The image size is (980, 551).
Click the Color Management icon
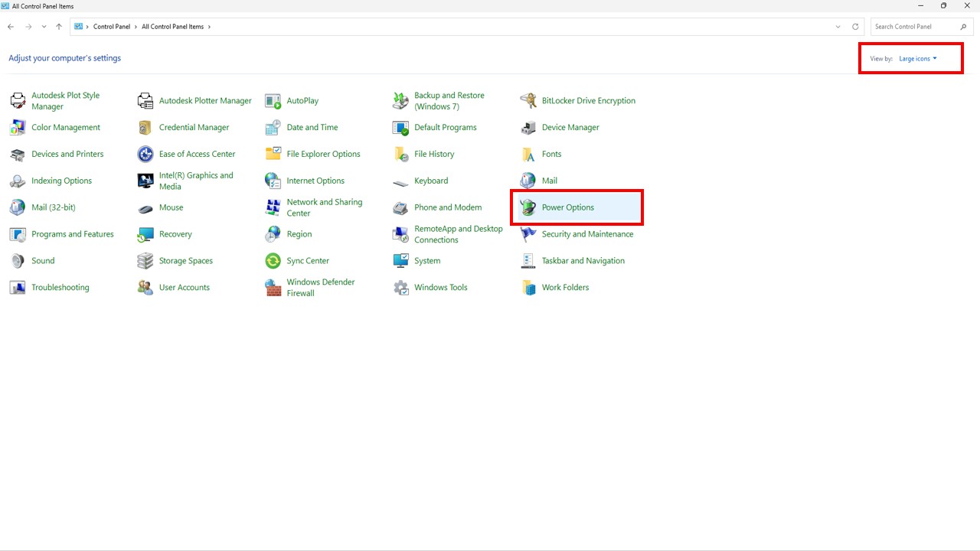18,128
